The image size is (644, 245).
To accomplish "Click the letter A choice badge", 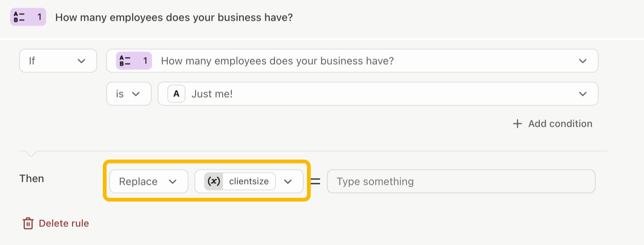I will click(x=176, y=94).
